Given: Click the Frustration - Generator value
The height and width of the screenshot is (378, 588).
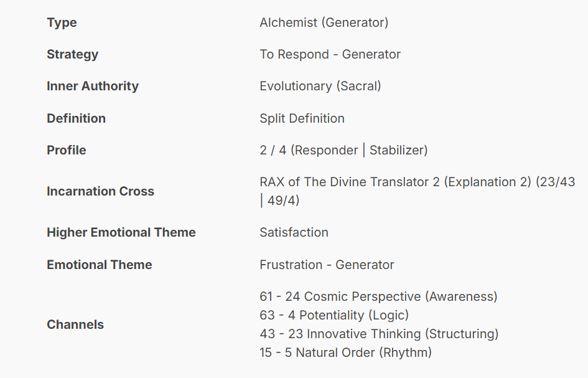Looking at the screenshot, I should click(x=327, y=265).
